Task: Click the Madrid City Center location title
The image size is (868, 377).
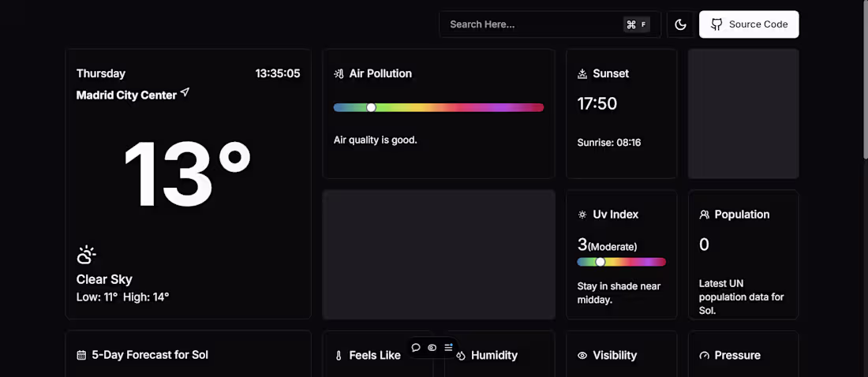Action: pos(126,95)
